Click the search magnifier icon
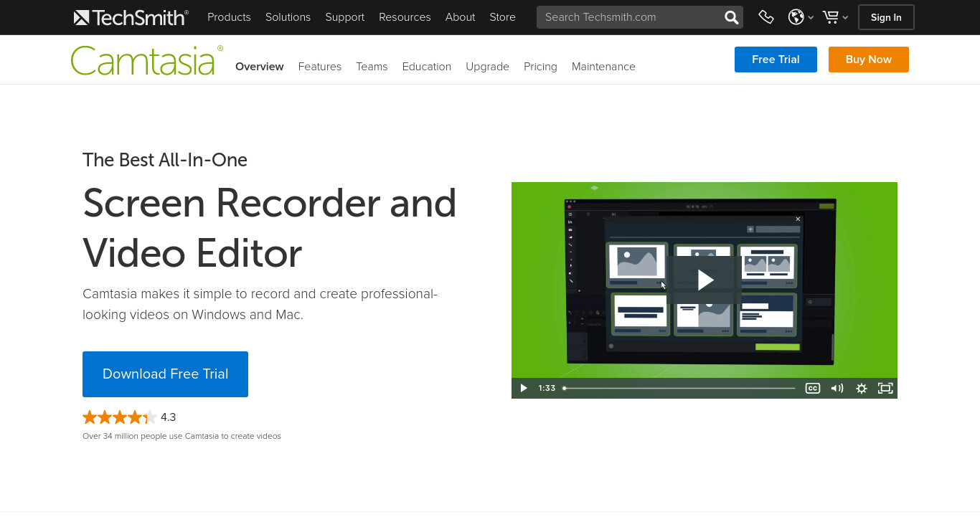Viewport: 980px width, 522px height. pyautogui.click(x=731, y=17)
